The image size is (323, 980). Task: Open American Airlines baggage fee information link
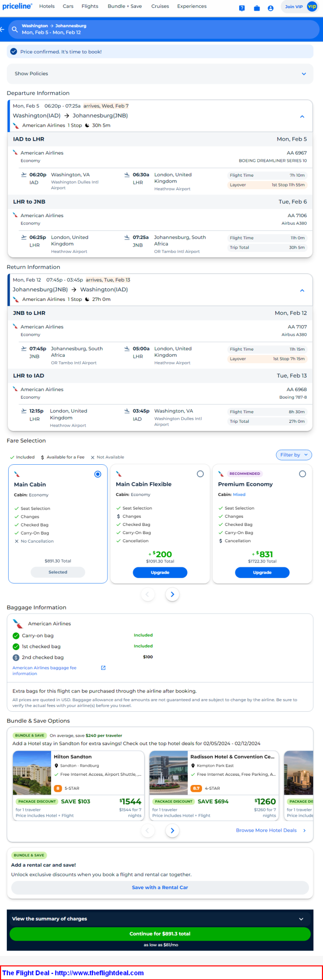[x=44, y=671]
